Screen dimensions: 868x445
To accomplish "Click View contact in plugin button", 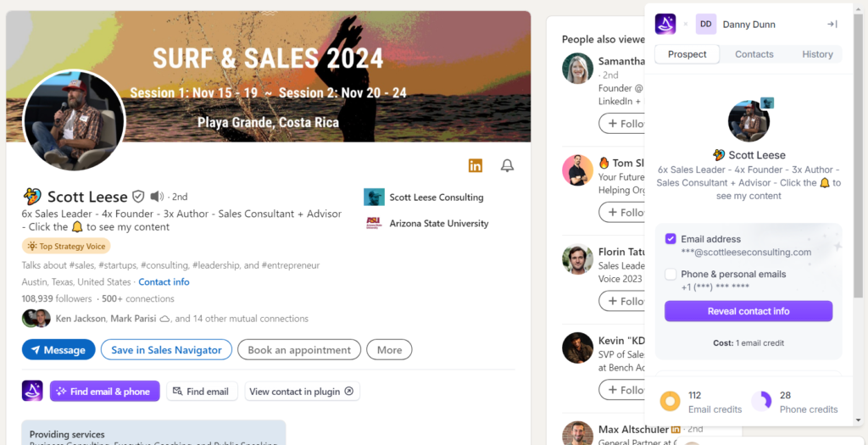I will (303, 392).
